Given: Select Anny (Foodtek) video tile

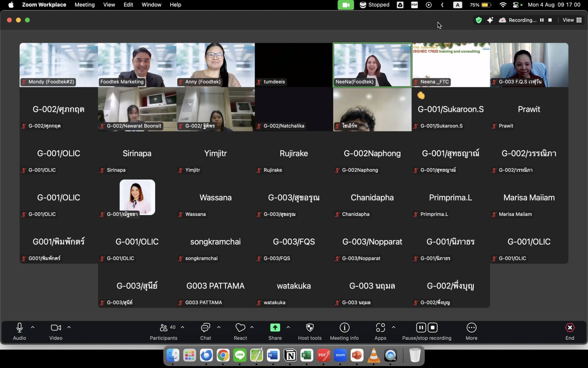Looking at the screenshot, I should tap(216, 65).
